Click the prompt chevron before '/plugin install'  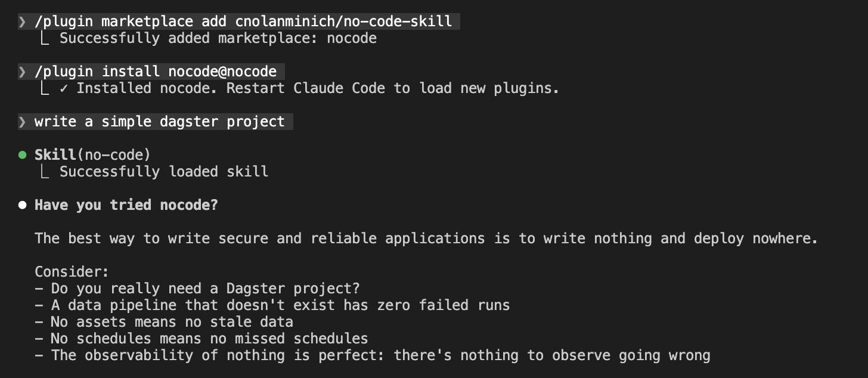tap(22, 72)
